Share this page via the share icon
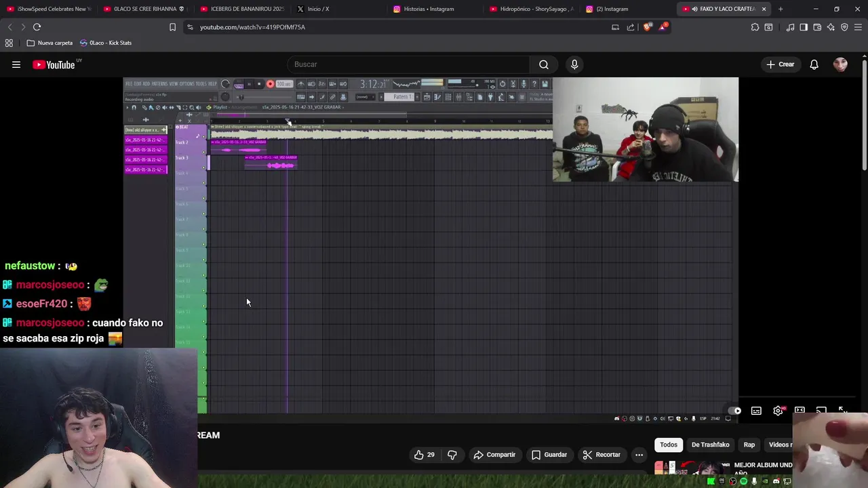The width and height of the screenshot is (868, 488). [631, 27]
